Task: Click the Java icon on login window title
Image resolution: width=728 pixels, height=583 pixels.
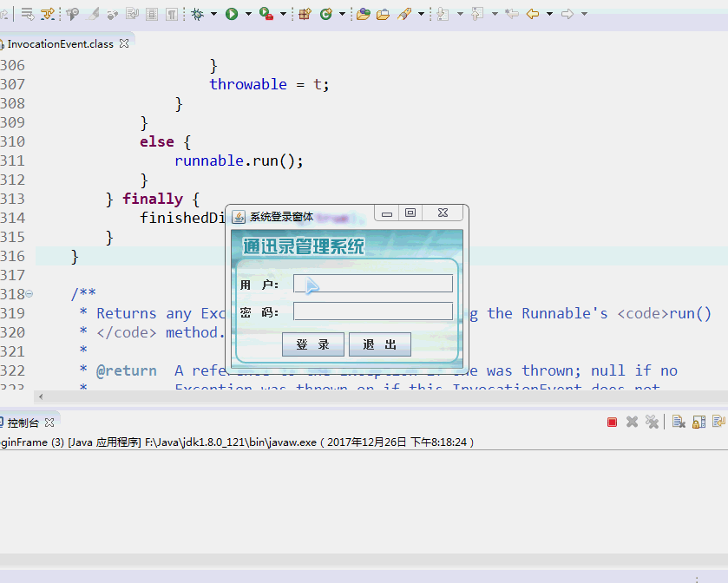Action: click(239, 217)
